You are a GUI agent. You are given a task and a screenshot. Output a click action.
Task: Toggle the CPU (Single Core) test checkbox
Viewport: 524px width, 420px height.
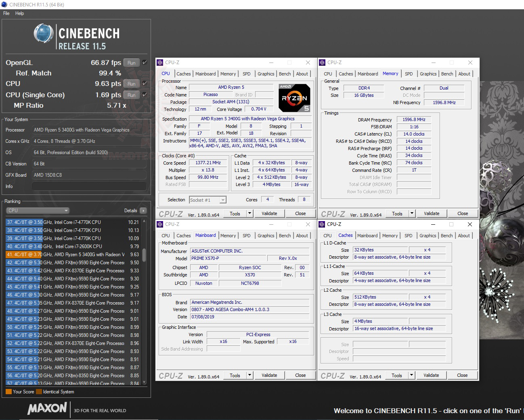tap(145, 95)
